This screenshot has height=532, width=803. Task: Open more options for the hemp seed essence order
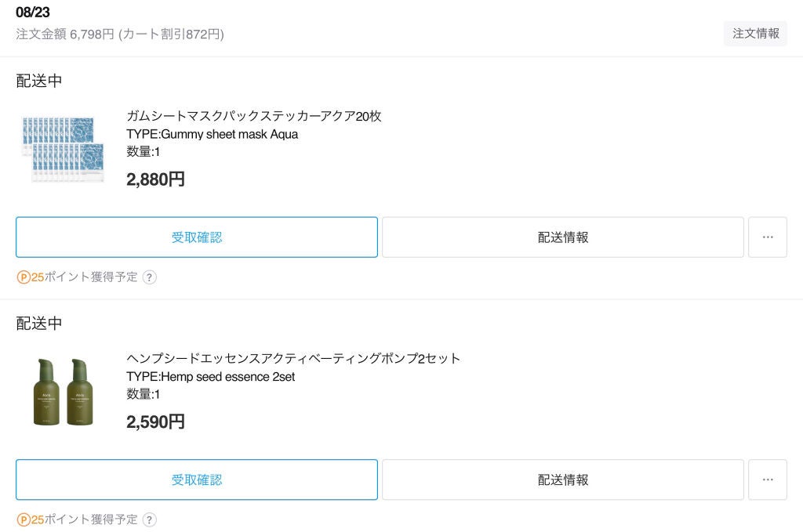[x=767, y=480]
